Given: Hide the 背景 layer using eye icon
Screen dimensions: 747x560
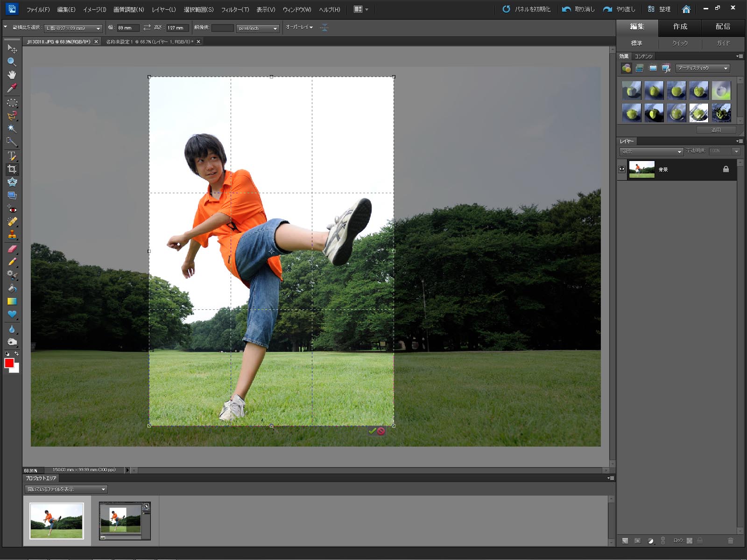Looking at the screenshot, I should coord(622,169).
